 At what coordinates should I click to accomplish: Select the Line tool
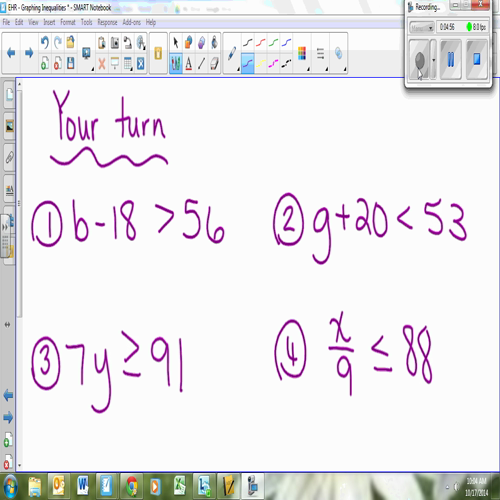(201, 63)
